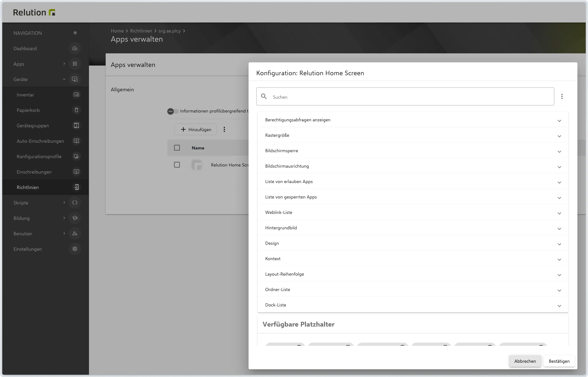The height and width of the screenshot is (377, 588).
Task: Click the Abbrechen button
Action: 525,361
